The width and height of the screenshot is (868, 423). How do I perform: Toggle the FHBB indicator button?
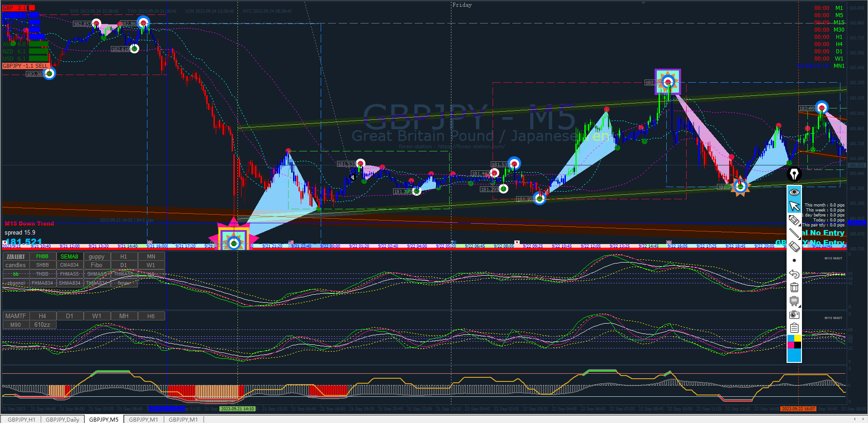[x=43, y=257]
